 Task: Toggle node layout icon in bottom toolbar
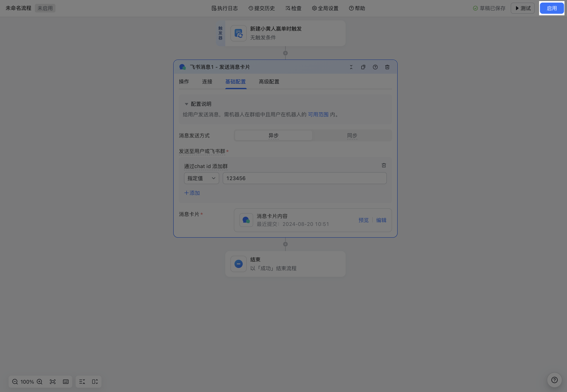[95, 382]
